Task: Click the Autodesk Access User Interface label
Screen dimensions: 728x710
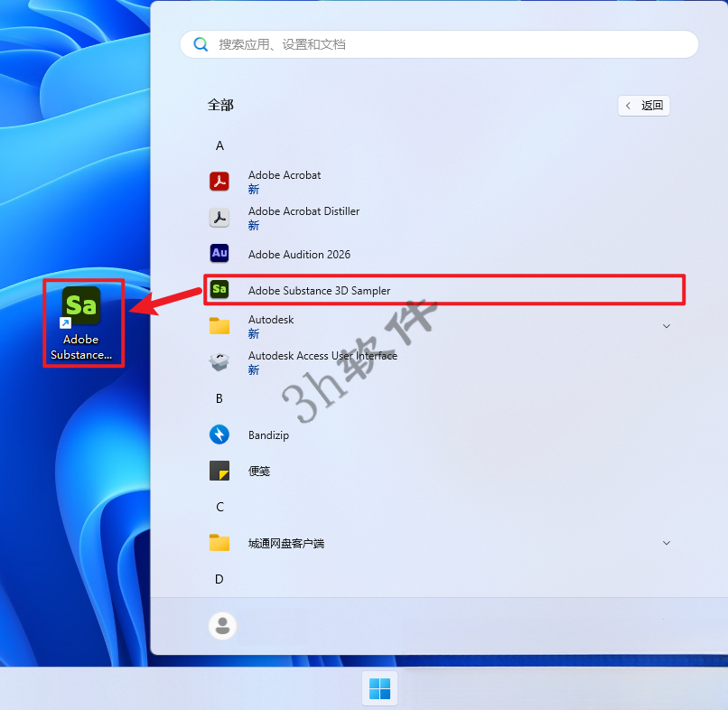Action: tap(323, 356)
